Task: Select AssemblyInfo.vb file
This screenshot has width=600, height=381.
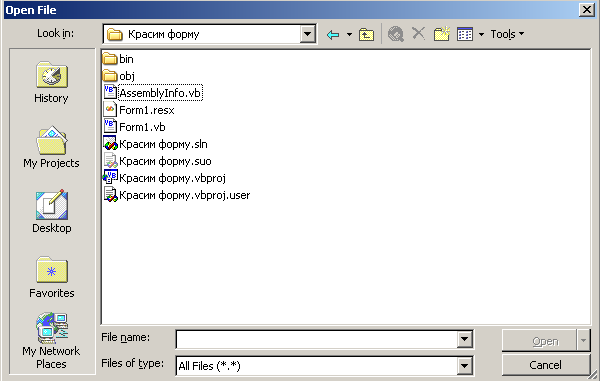Action: (x=152, y=93)
